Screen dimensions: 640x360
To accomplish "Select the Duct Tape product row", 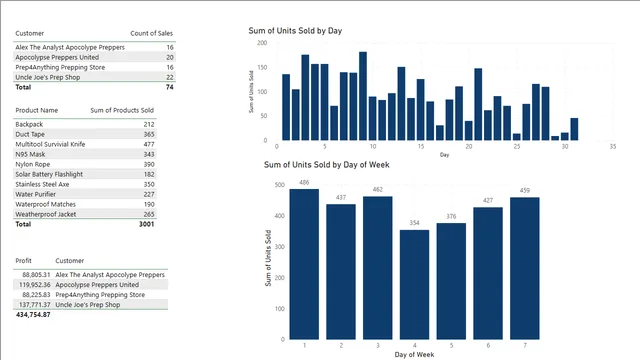I will coord(85,134).
